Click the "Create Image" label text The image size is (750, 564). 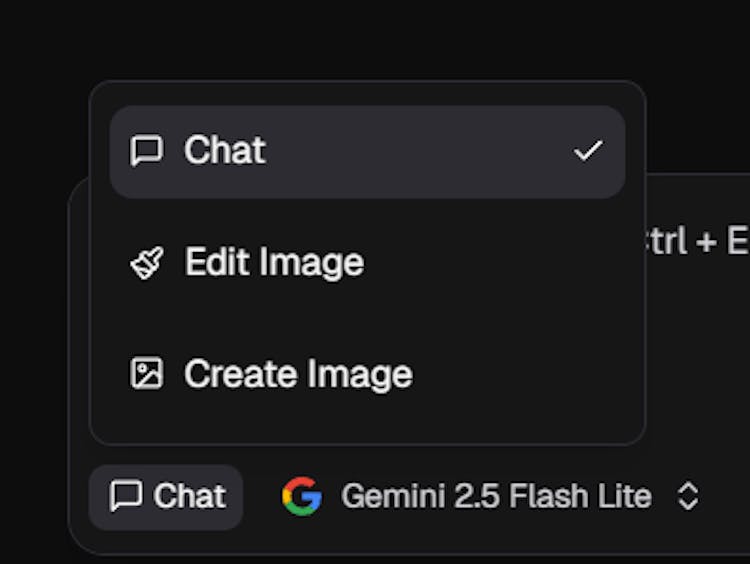[298, 374]
